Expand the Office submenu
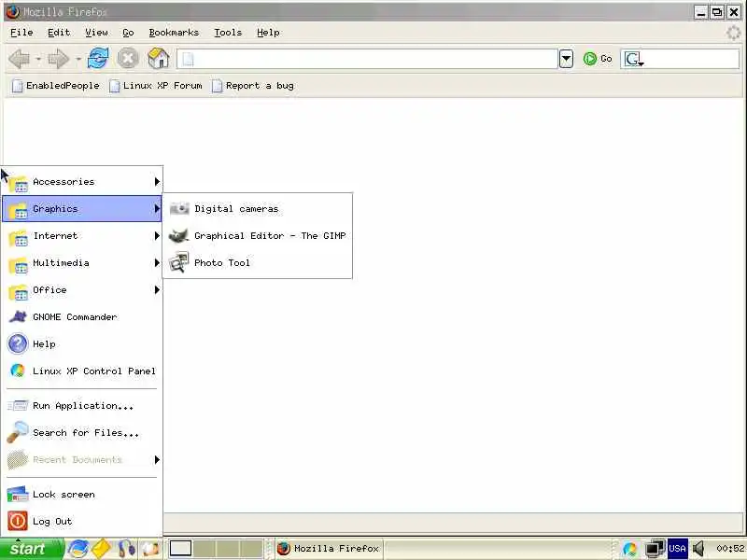Image resolution: width=747 pixels, height=560 pixels. [x=82, y=290]
